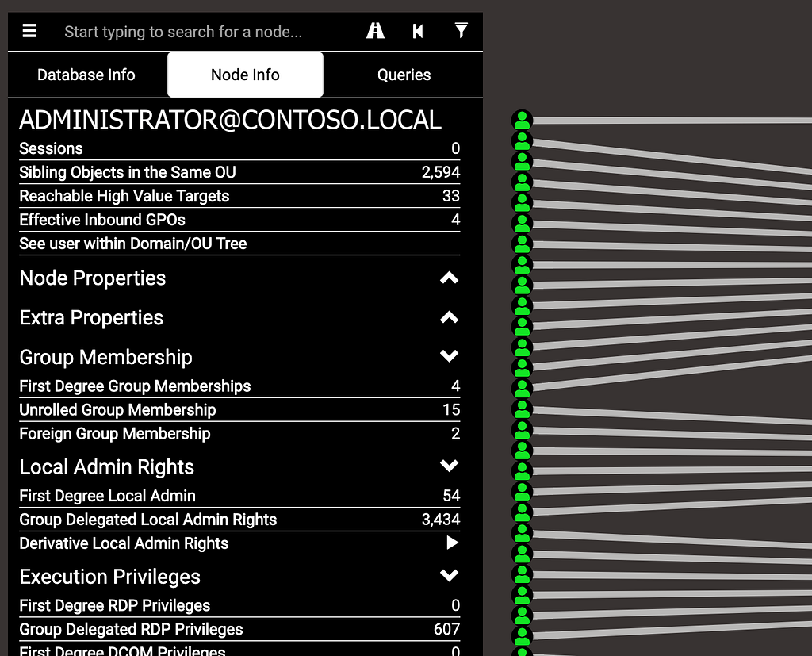812x656 pixels.
Task: Click the value 54 for first degree admin
Action: tap(451, 496)
